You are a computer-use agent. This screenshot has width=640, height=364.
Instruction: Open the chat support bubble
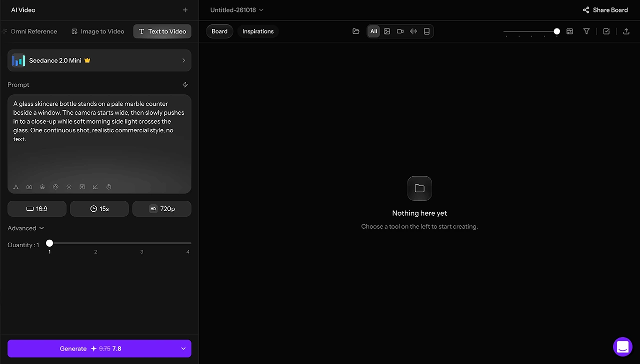click(x=622, y=347)
